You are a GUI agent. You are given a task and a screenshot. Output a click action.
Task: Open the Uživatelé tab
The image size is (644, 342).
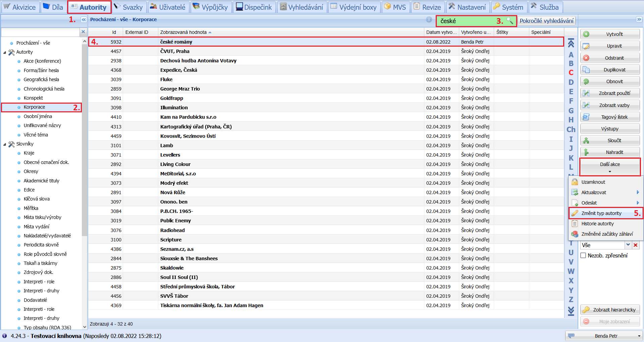[168, 7]
